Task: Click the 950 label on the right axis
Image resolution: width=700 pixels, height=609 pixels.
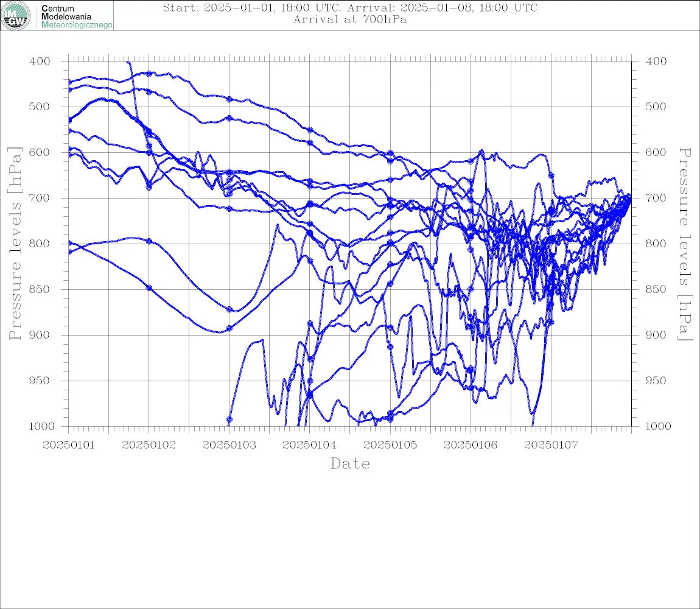Action: pyautogui.click(x=656, y=380)
